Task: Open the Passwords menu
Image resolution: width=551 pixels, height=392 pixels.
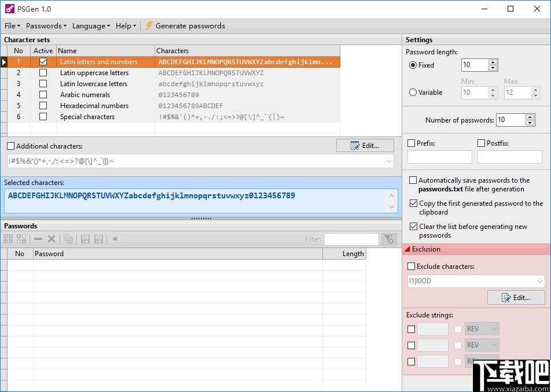Action: tap(46, 25)
